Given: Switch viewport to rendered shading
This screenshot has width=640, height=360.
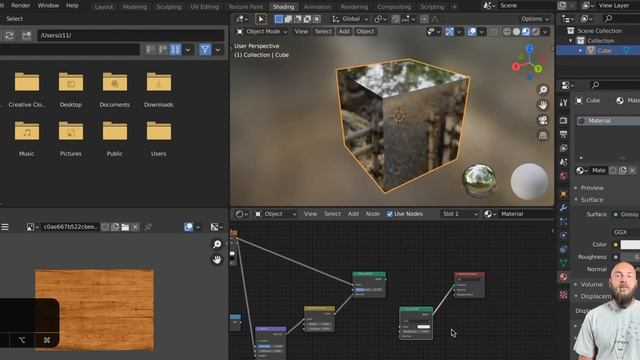Looking at the screenshot, I should point(536,31).
